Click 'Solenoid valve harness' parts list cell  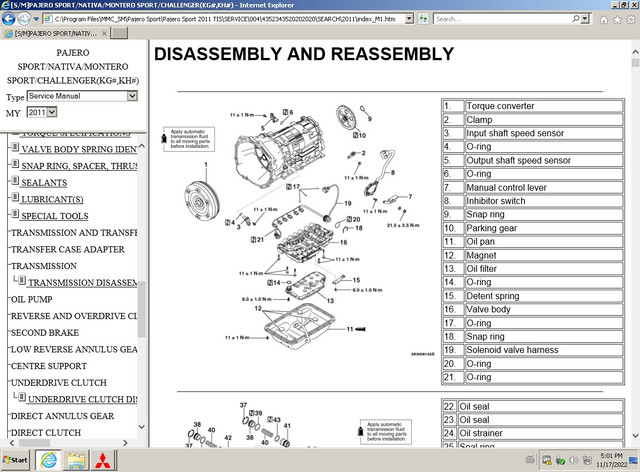coord(544,350)
